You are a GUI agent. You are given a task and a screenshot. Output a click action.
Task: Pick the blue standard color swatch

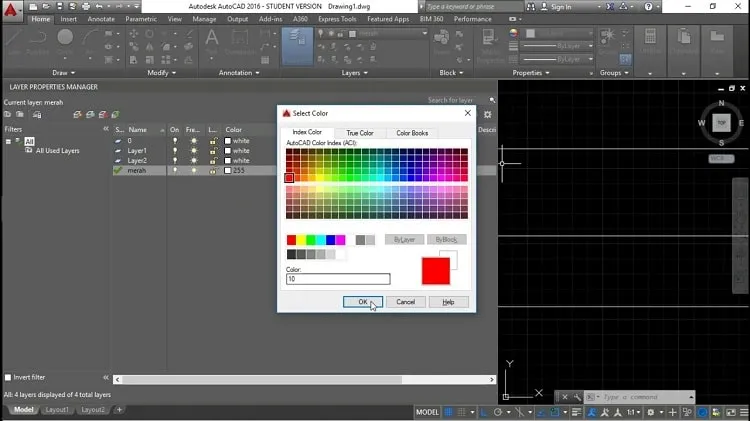(331, 240)
